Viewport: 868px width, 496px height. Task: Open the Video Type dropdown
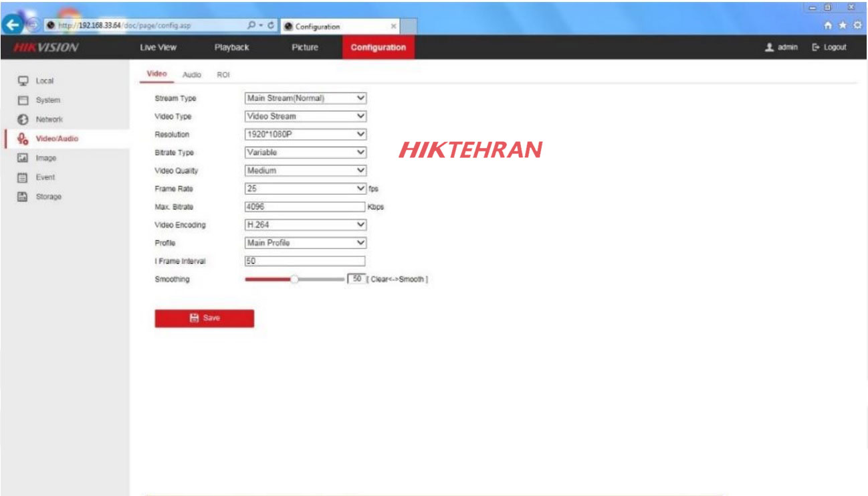306,116
